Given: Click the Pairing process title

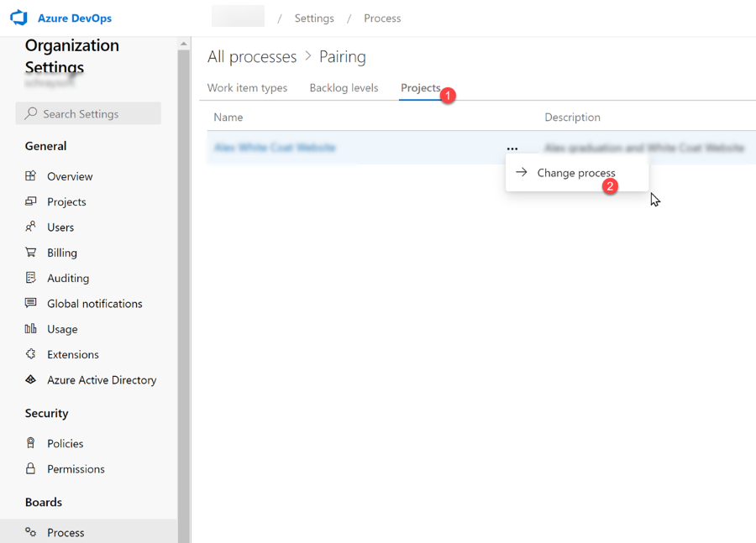Looking at the screenshot, I should (343, 57).
